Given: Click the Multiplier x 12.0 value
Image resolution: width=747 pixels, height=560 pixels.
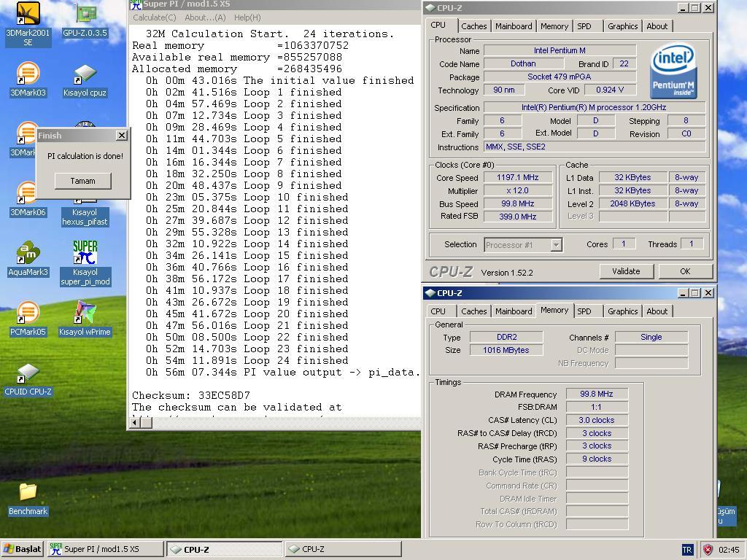Looking at the screenshot, I should tap(518, 190).
